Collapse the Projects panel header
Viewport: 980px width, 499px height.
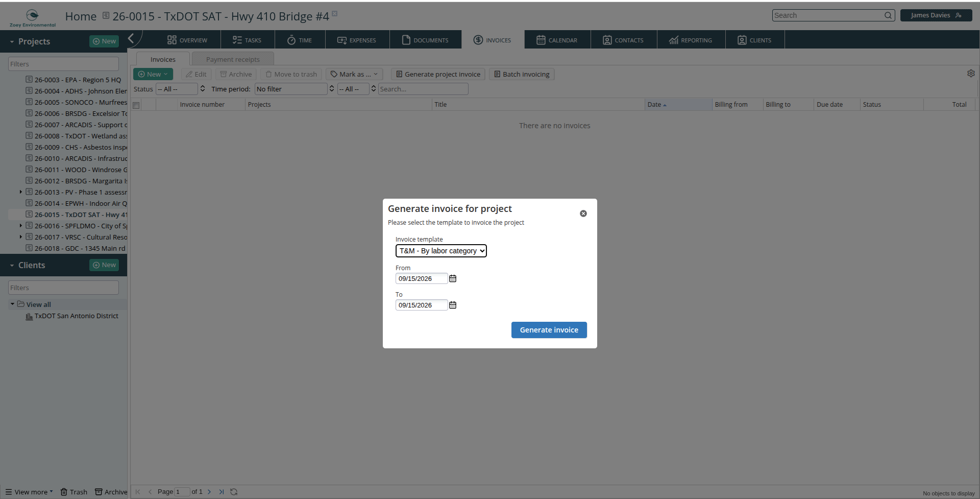click(x=12, y=42)
